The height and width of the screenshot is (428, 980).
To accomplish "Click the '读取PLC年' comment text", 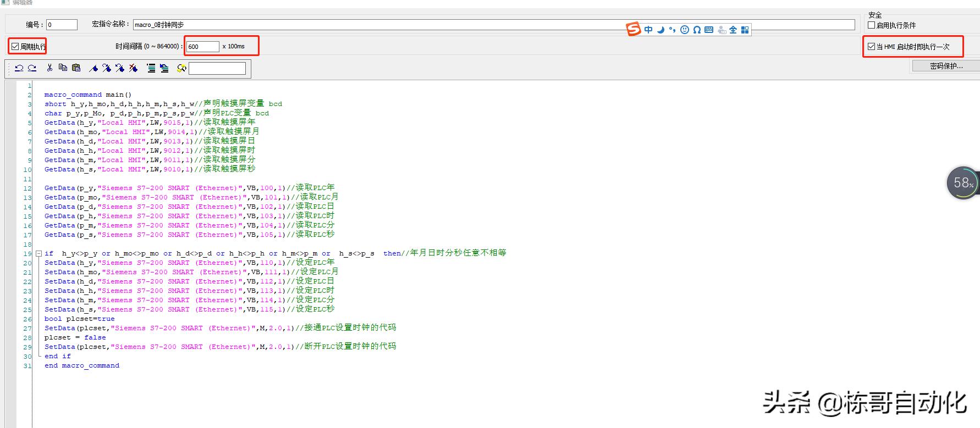I will pos(315,187).
